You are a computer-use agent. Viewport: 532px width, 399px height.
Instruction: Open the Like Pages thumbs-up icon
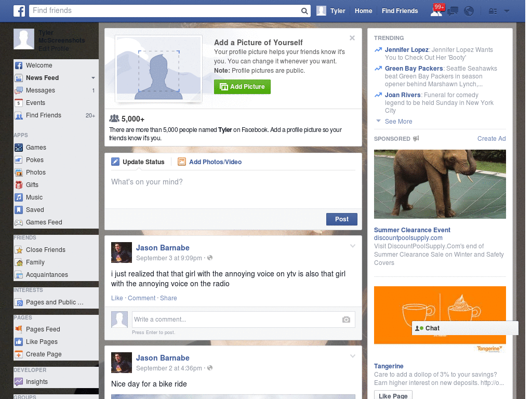click(x=19, y=342)
